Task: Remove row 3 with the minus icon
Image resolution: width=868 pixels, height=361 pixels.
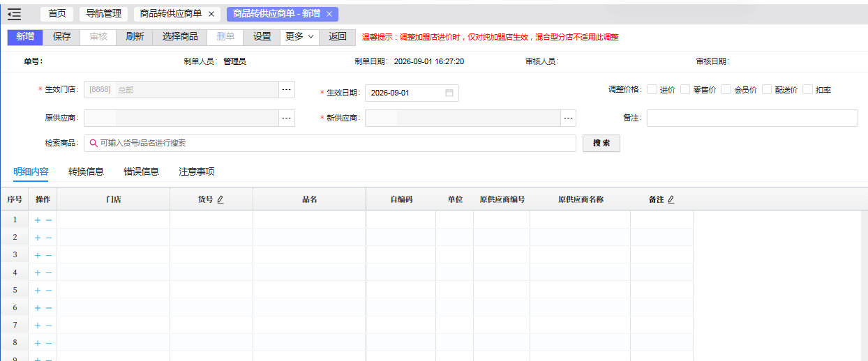Action: tap(49, 255)
